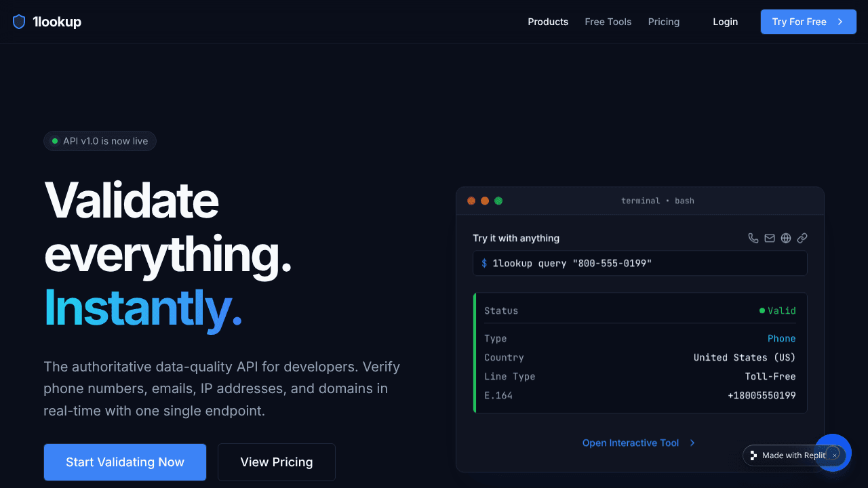Click the 1lookup brand name text
This screenshot has width=868, height=488.
(x=57, y=22)
